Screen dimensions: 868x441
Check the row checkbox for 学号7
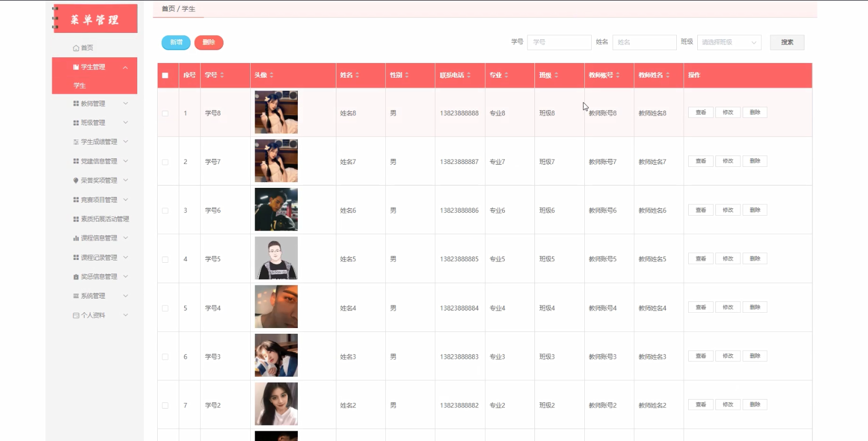[165, 162]
